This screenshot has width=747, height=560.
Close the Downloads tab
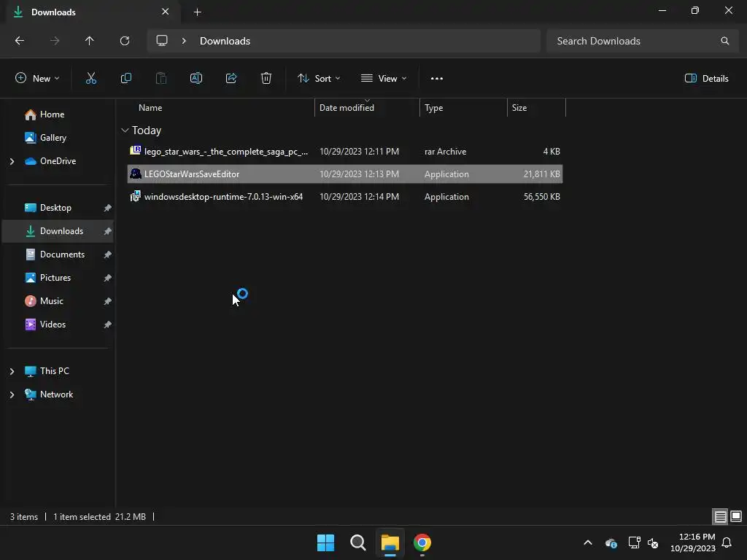pyautogui.click(x=166, y=12)
